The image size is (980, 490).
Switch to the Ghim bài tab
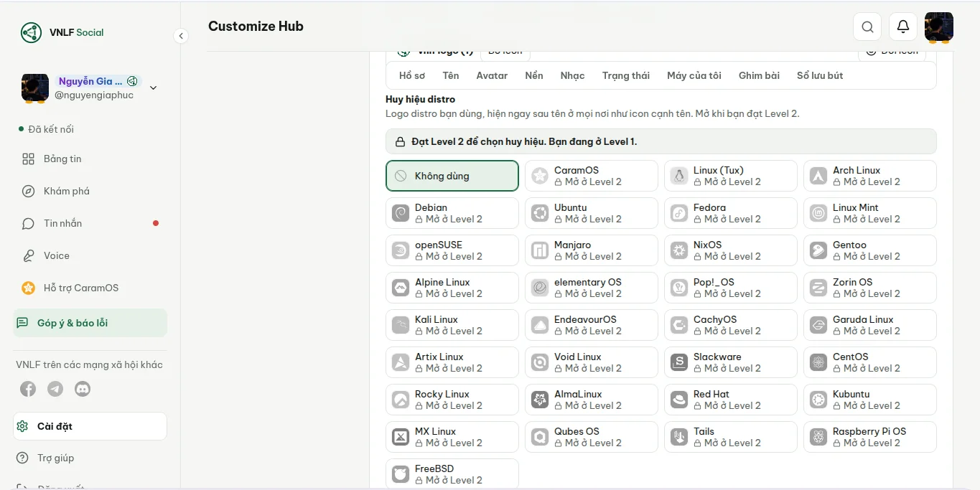[x=759, y=75]
